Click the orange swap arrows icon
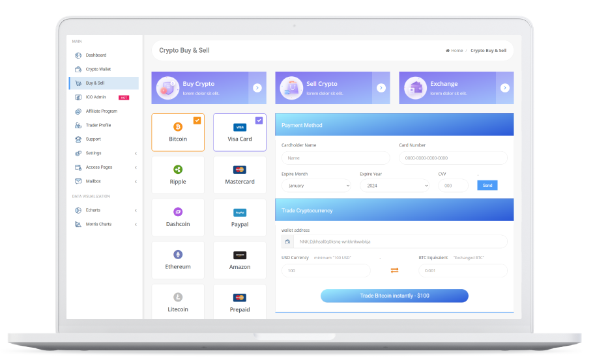This screenshot has height=364, width=595. (395, 270)
